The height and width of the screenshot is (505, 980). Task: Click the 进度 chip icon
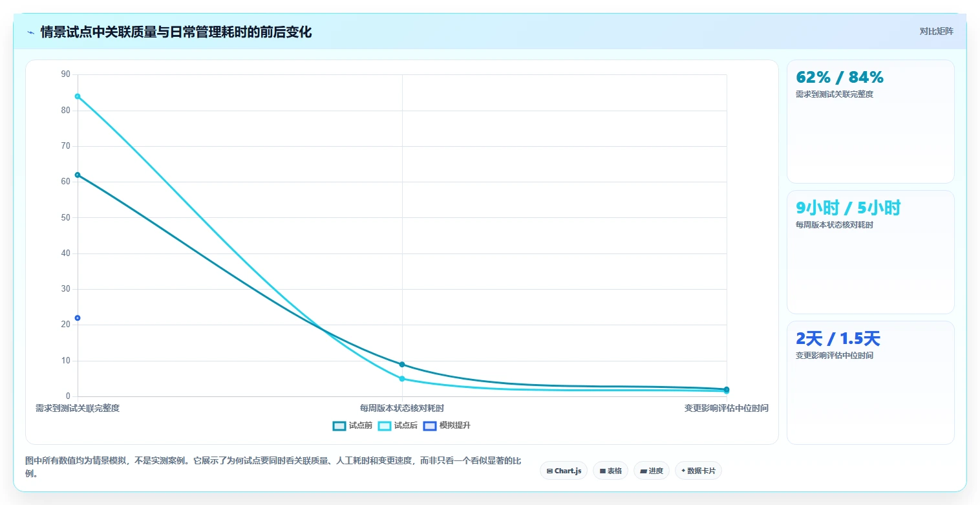pos(643,471)
